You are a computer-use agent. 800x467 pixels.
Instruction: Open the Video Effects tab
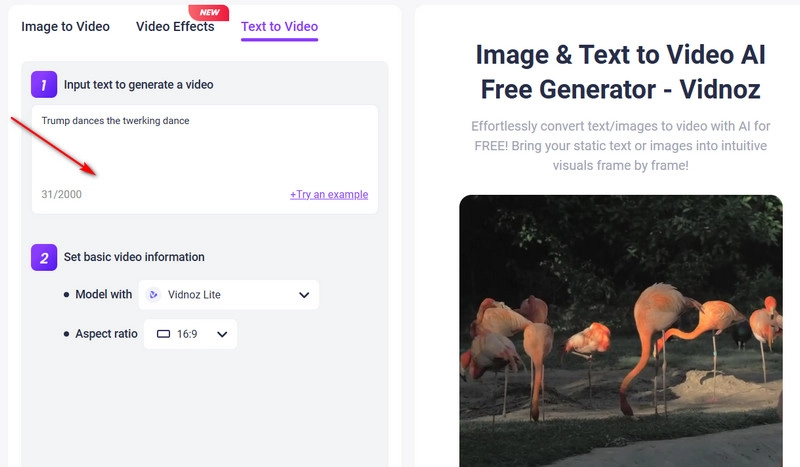pos(175,27)
